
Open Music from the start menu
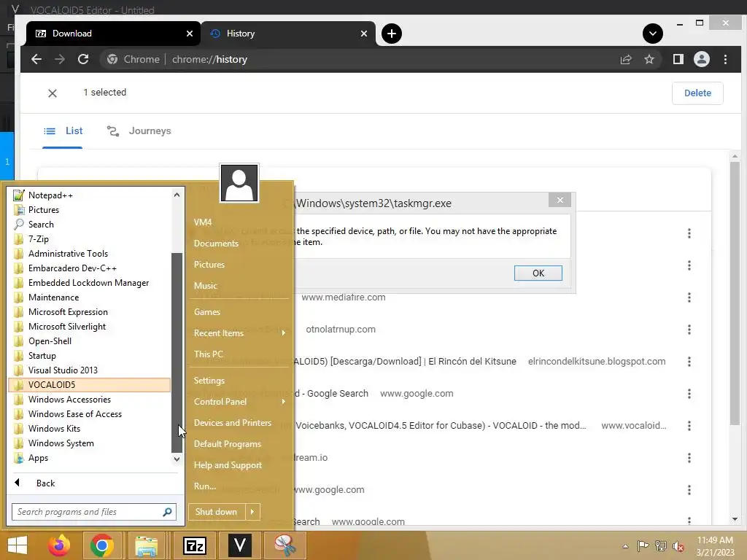coord(239,286)
